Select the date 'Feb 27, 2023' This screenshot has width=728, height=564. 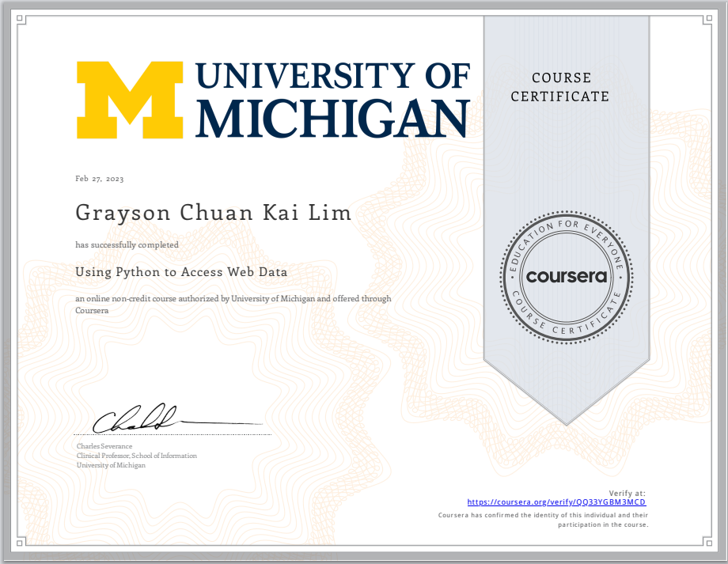[x=100, y=179]
